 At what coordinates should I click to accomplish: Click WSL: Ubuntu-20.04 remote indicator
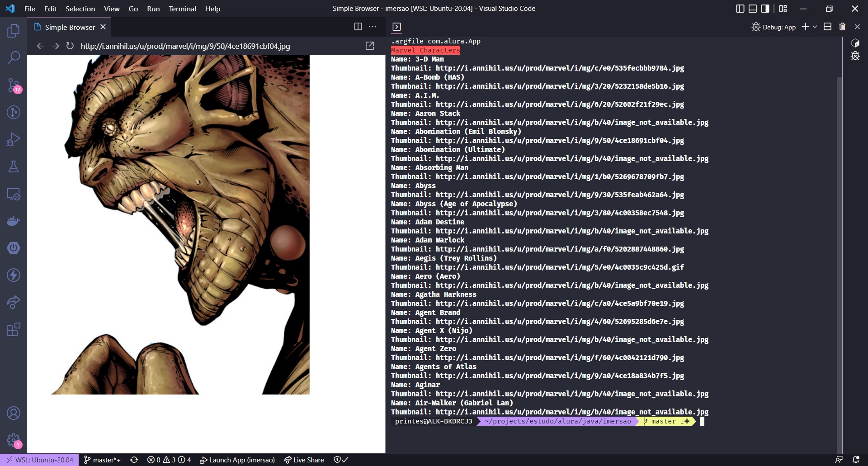(x=39, y=460)
